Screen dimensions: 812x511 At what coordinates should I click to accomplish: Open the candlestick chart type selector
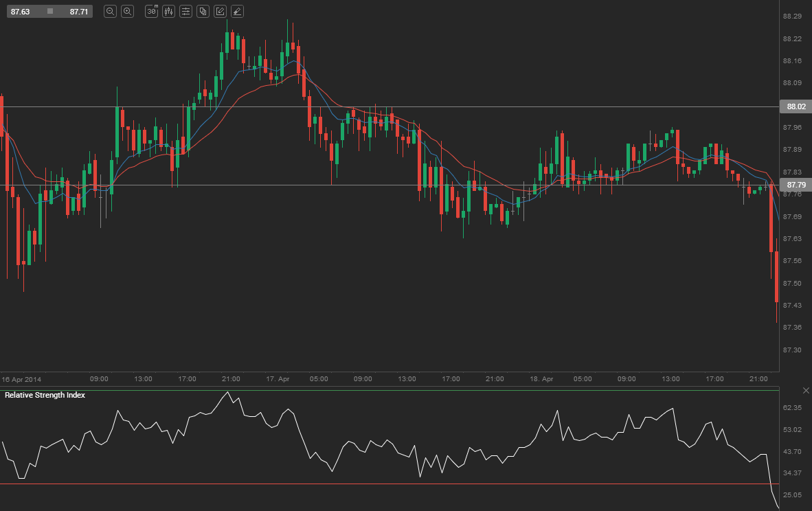[168, 11]
